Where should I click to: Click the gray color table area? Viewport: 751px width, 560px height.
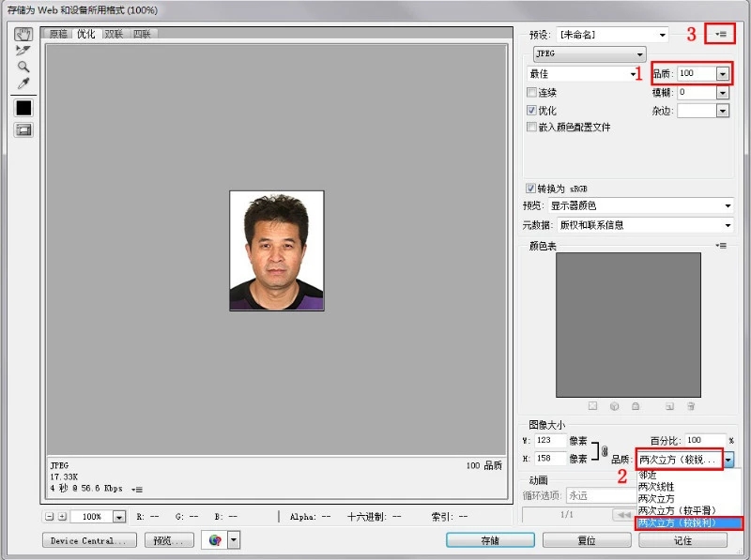point(628,325)
